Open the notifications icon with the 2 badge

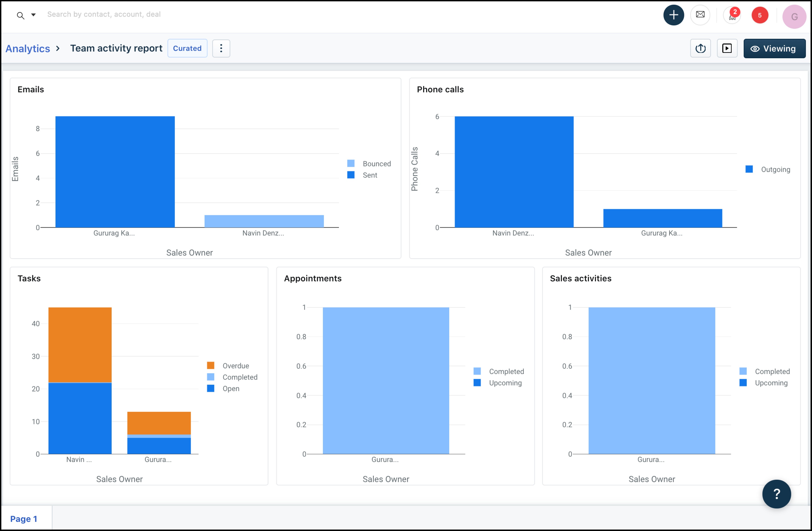pyautogui.click(x=732, y=15)
